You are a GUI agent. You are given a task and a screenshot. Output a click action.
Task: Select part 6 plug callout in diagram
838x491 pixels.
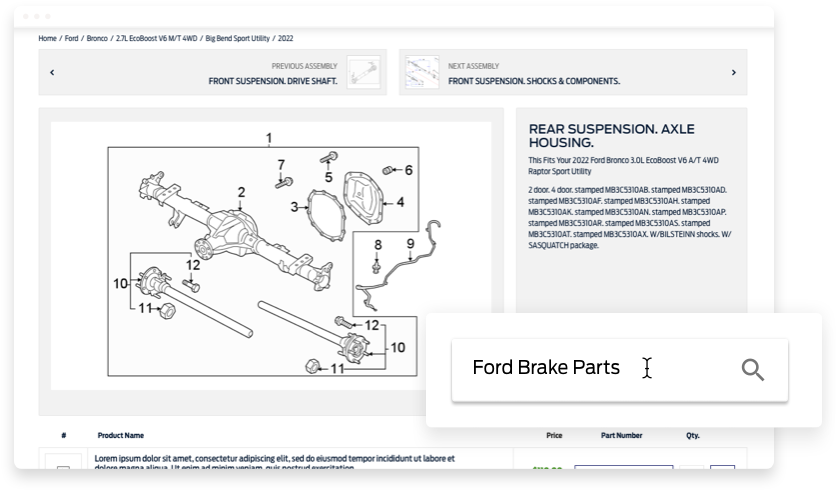point(408,170)
